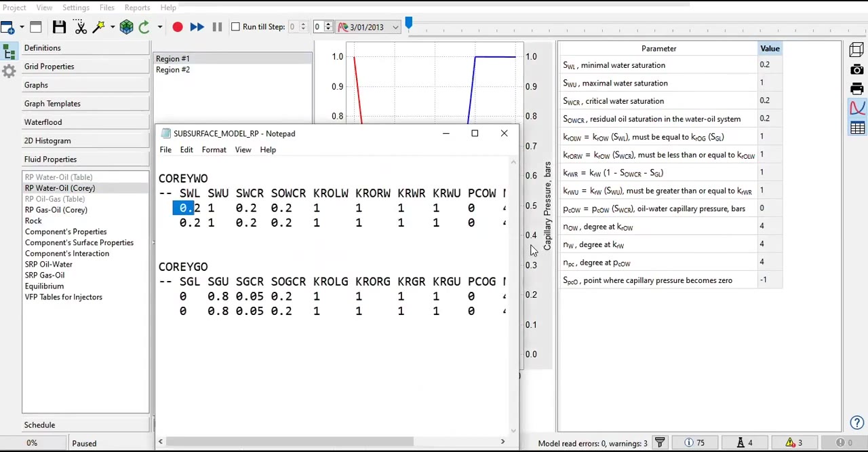Screen dimensions: 868x452
Task: Open the Reports menu
Action: (x=137, y=7)
